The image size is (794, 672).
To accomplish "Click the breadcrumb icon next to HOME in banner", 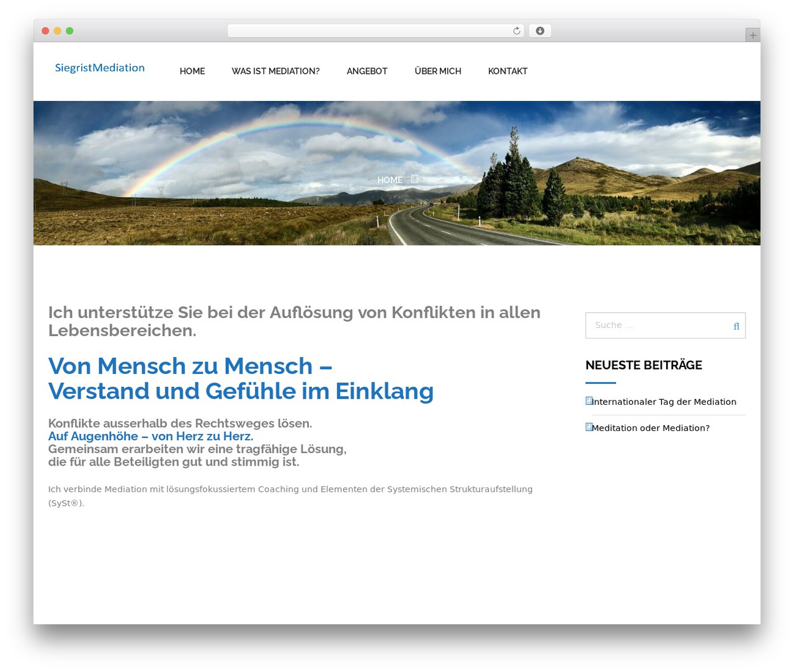I will click(x=415, y=179).
